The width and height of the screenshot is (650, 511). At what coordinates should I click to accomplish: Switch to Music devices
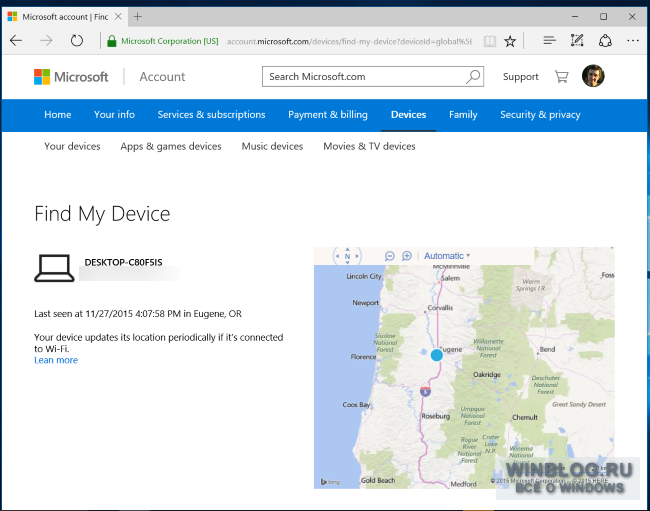272,146
